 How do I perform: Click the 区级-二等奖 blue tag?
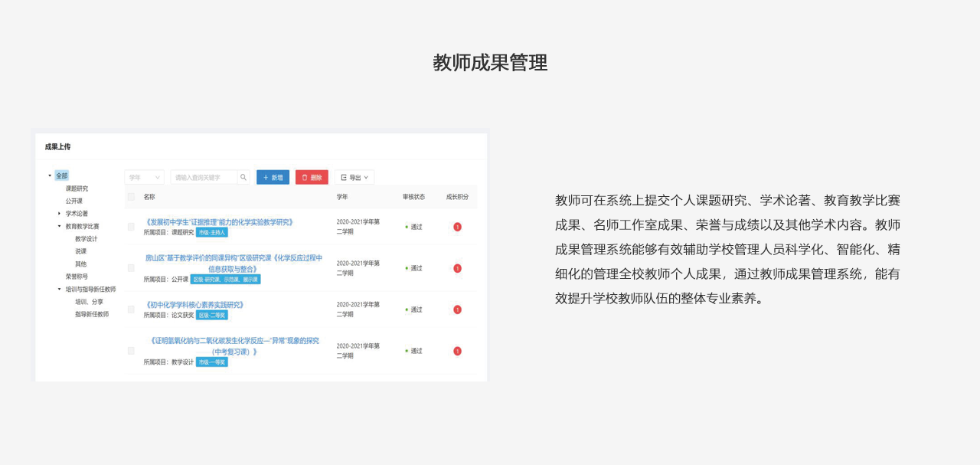[211, 315]
